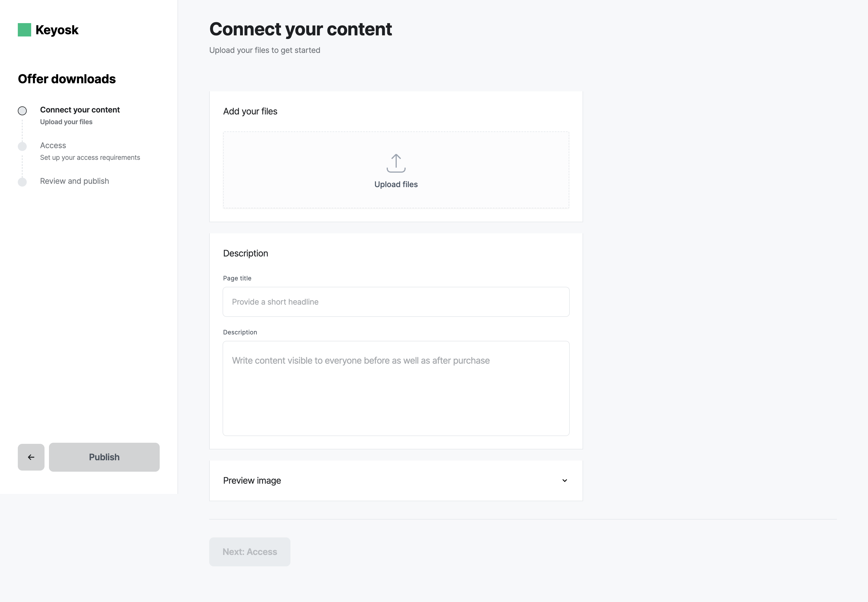Click the Publish button

104,457
